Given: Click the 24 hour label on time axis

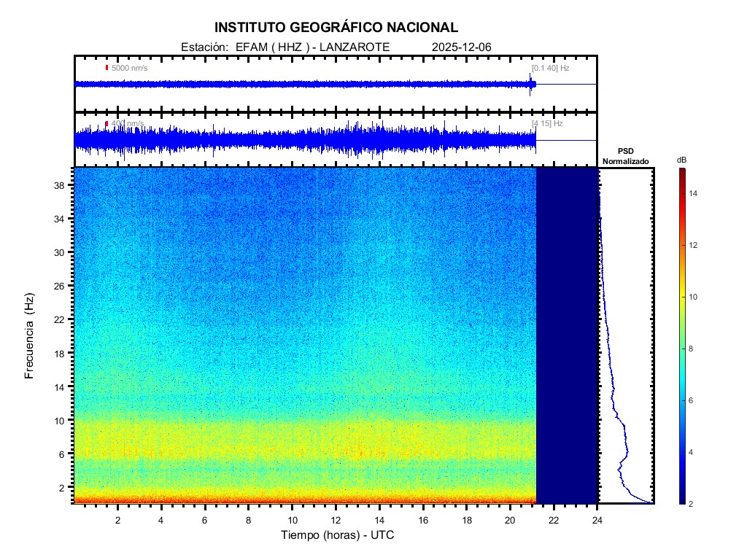Looking at the screenshot, I should click(x=597, y=520).
